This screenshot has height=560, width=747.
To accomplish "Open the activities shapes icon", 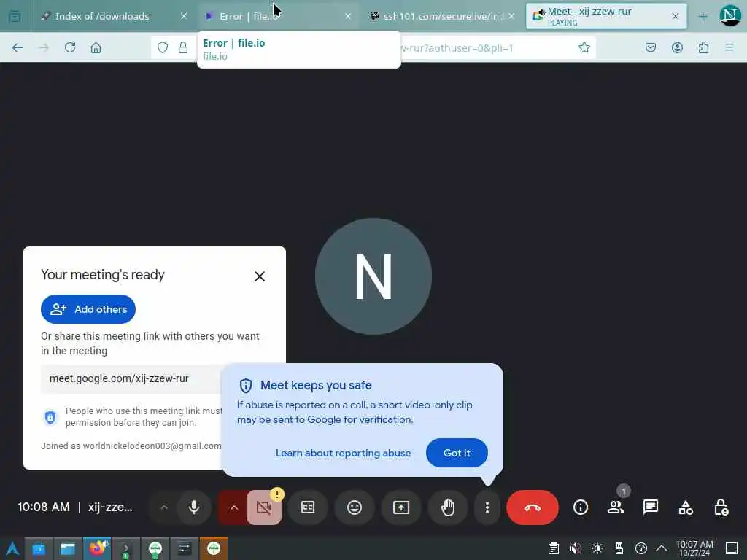I will coord(686,507).
